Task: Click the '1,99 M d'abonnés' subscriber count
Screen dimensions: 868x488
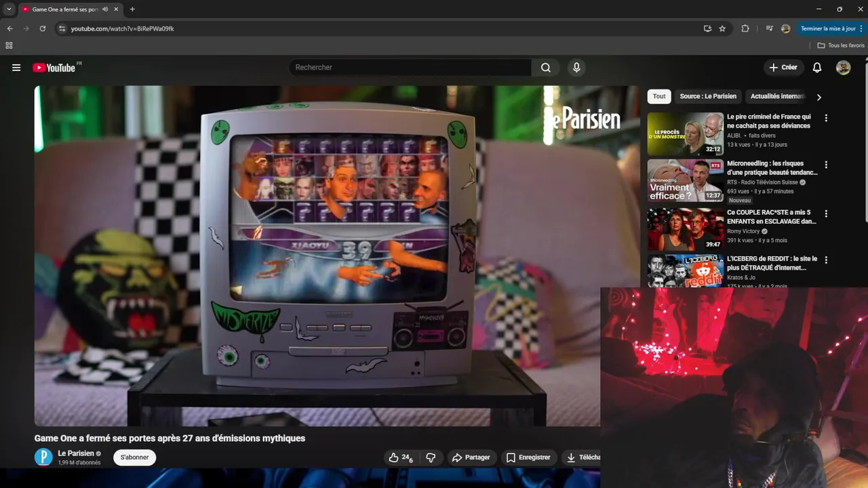Action: coord(79,463)
